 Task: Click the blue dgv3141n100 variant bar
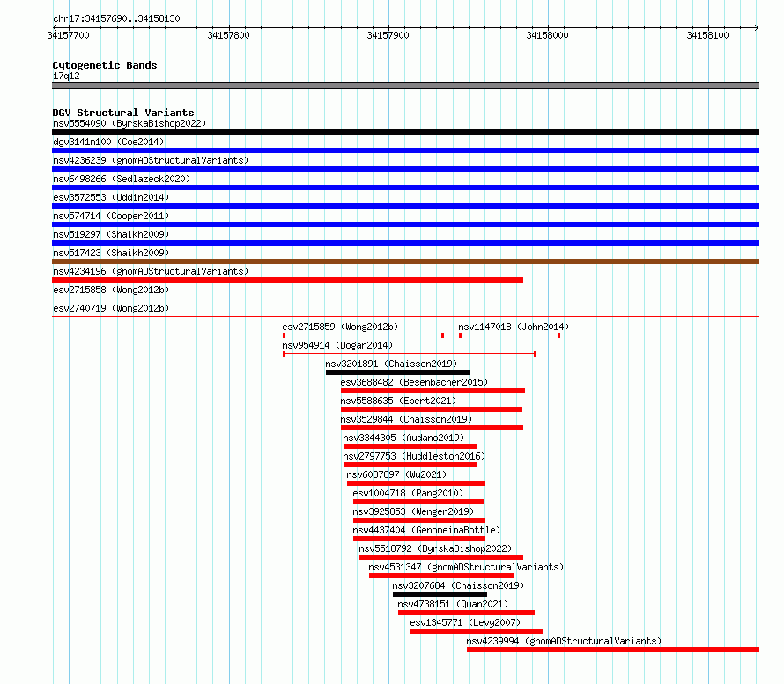[405, 151]
